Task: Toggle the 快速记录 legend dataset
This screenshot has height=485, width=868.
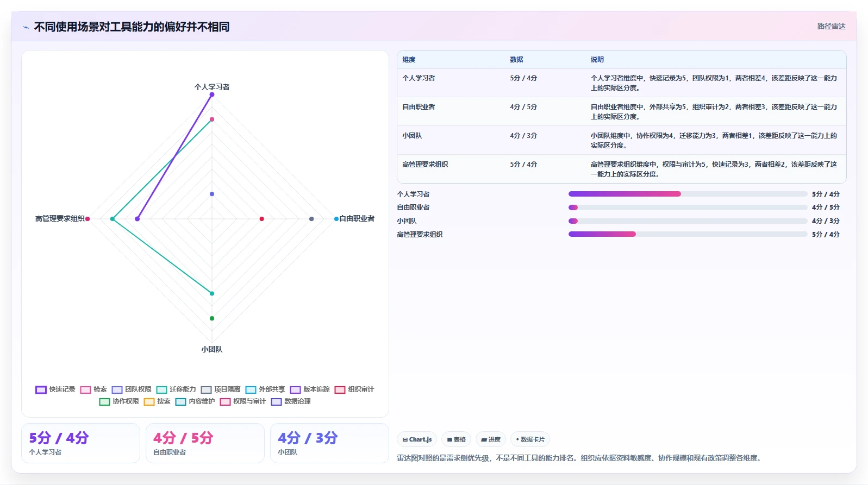Action: coord(55,389)
